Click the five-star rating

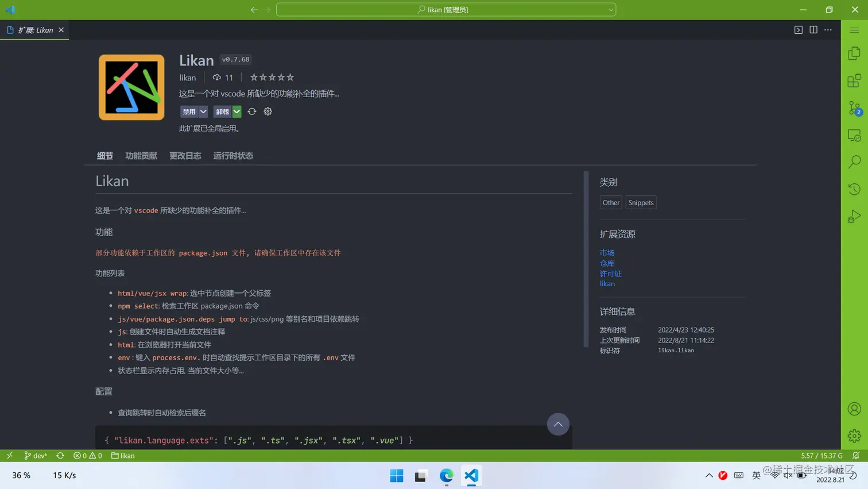click(x=272, y=77)
